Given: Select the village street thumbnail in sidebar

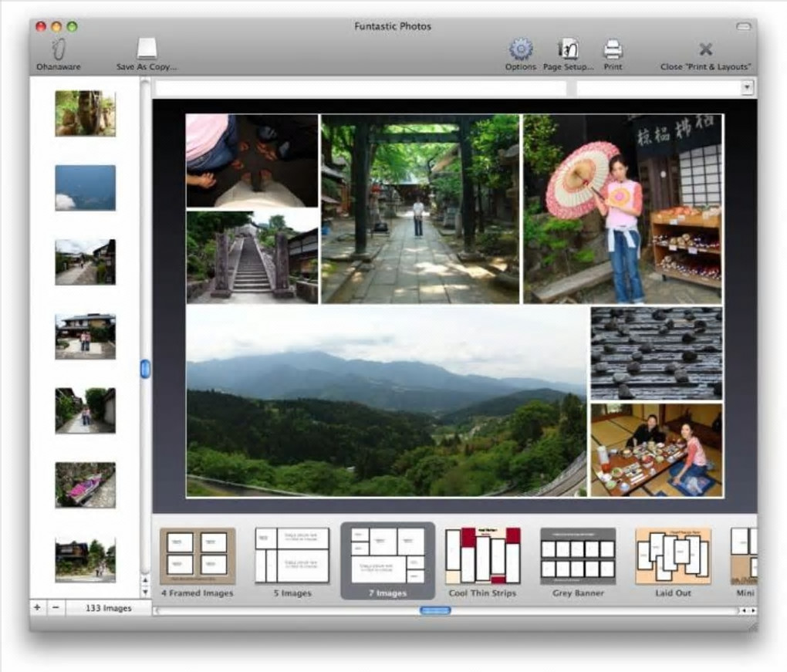Looking at the screenshot, I should (86, 262).
